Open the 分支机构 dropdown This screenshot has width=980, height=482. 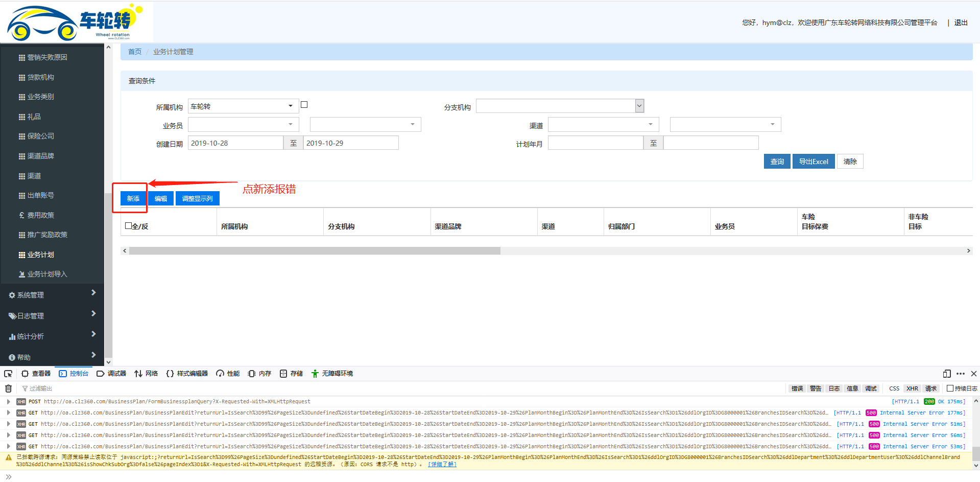tap(560, 106)
